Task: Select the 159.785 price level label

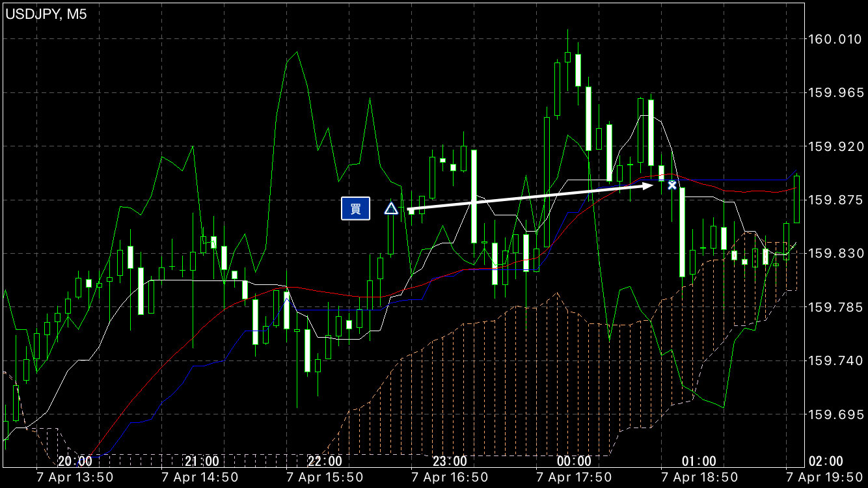Action: pos(834,306)
